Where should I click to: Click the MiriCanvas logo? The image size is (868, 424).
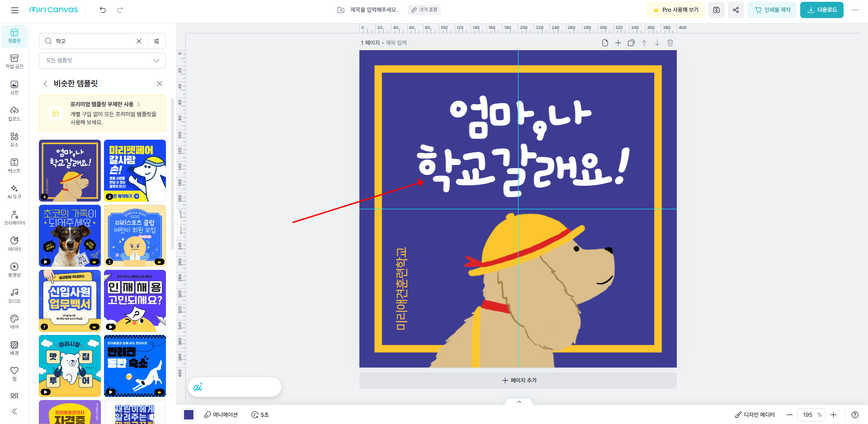(x=53, y=10)
